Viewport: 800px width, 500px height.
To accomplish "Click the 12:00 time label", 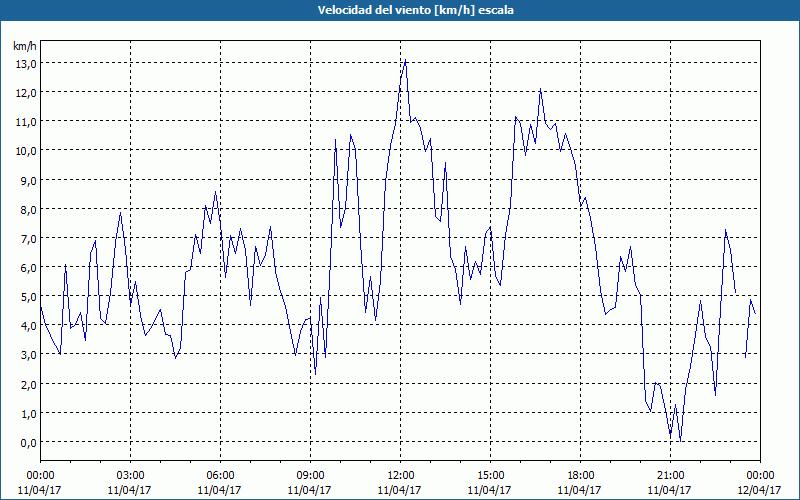I will click(401, 476).
